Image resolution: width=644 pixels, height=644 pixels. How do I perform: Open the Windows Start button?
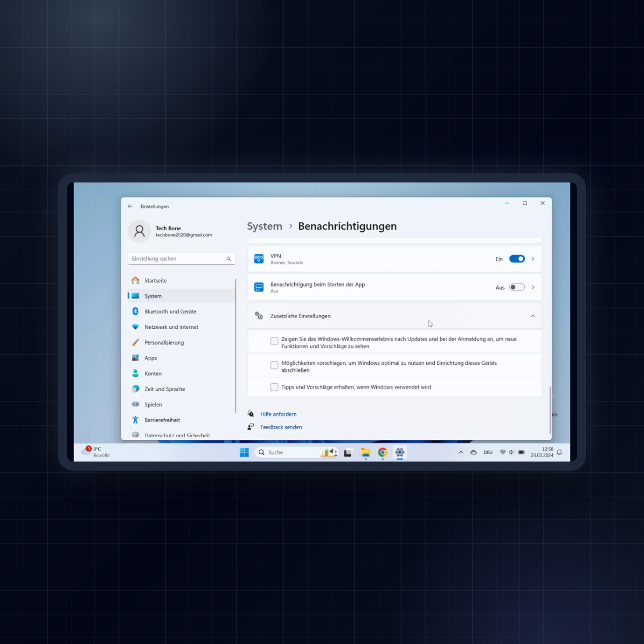[244, 452]
